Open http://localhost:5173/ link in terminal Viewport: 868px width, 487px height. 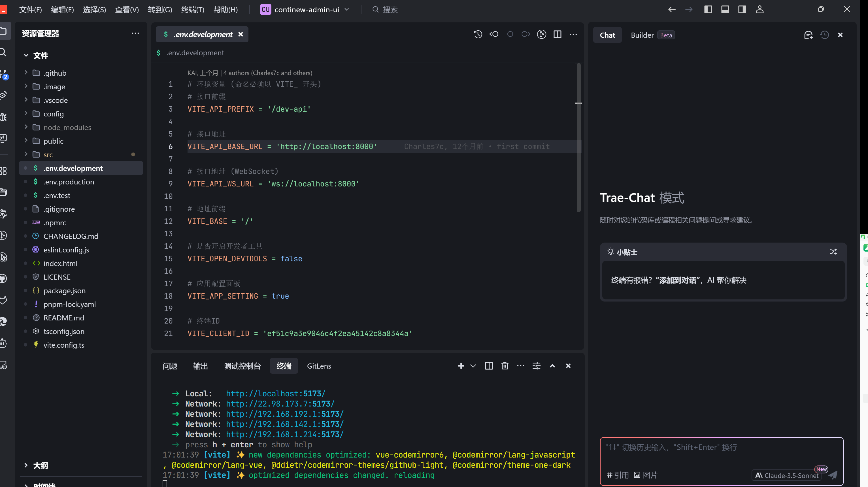pyautogui.click(x=276, y=393)
